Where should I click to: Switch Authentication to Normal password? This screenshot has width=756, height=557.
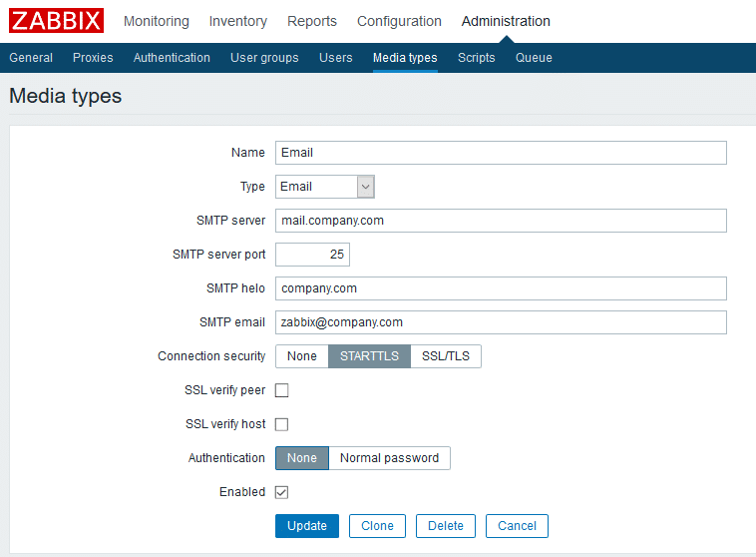389,458
